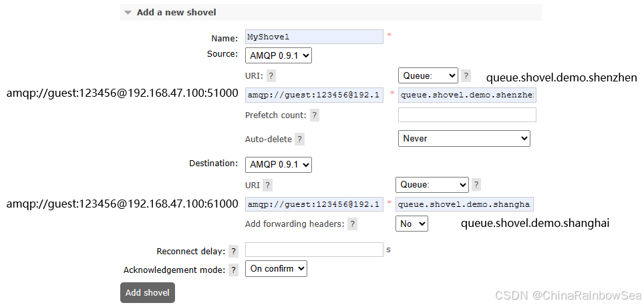Show Reconnect delay help tooltip
This screenshot has height=307, width=644.
tap(234, 252)
